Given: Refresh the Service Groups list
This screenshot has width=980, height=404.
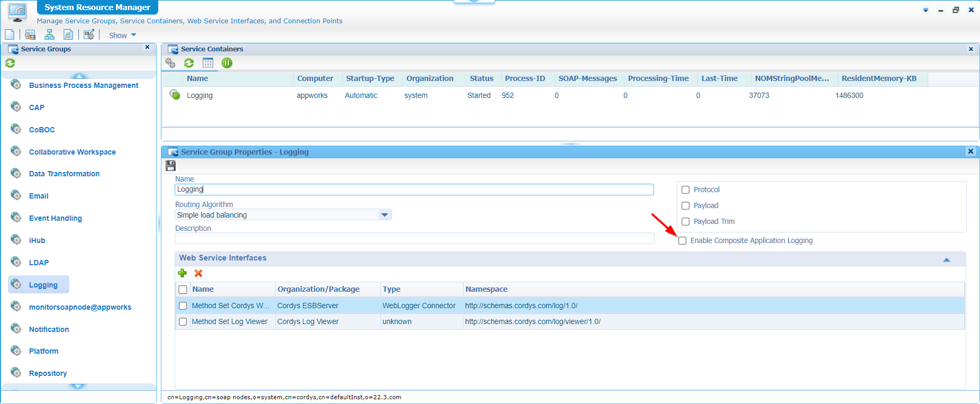Looking at the screenshot, I should [x=10, y=63].
